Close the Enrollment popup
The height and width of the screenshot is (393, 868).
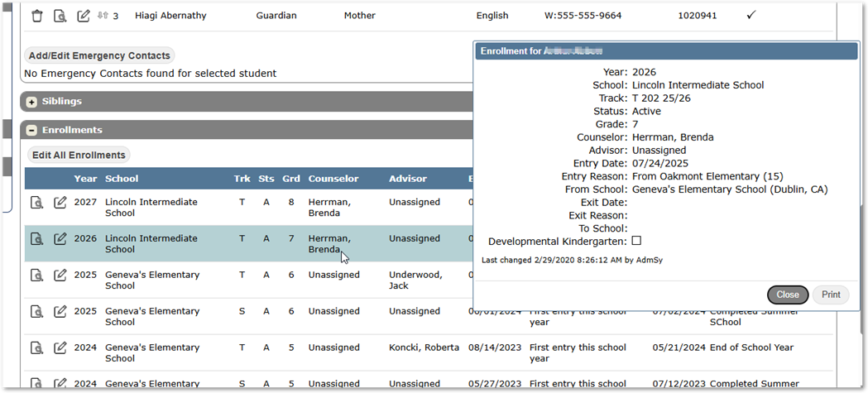[x=788, y=295]
